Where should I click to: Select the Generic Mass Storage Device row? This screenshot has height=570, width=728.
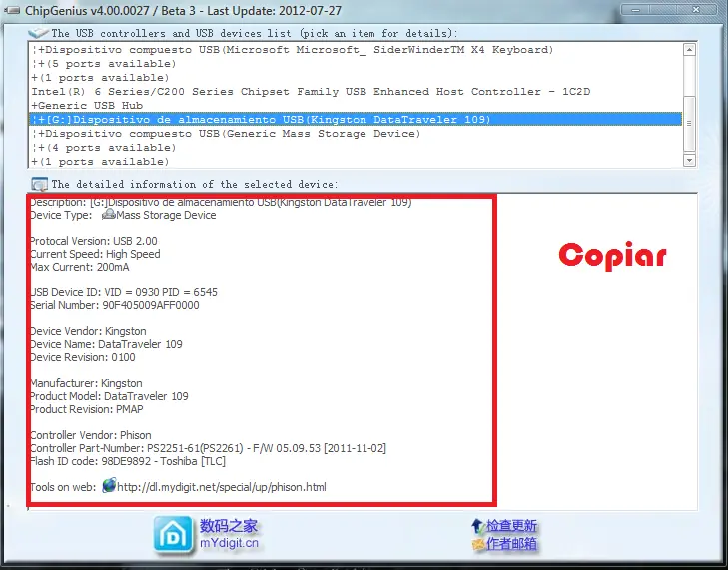[356, 134]
